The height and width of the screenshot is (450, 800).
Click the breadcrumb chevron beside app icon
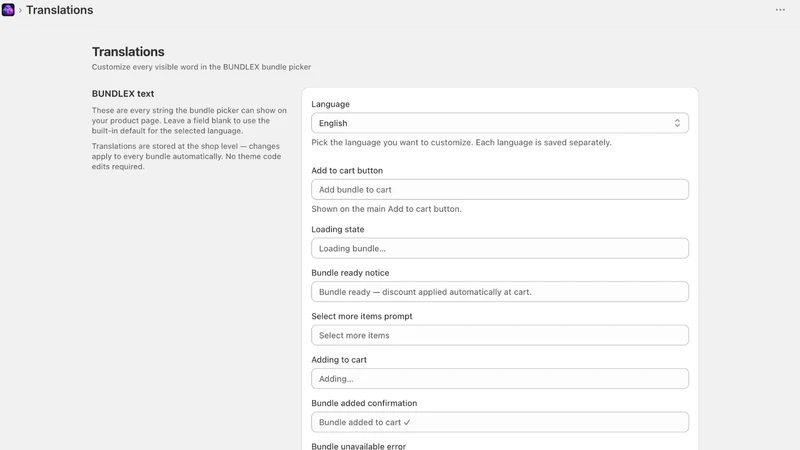click(20, 10)
